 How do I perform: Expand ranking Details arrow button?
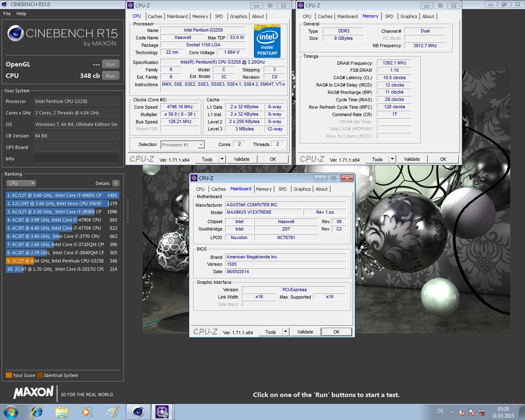click(116, 183)
